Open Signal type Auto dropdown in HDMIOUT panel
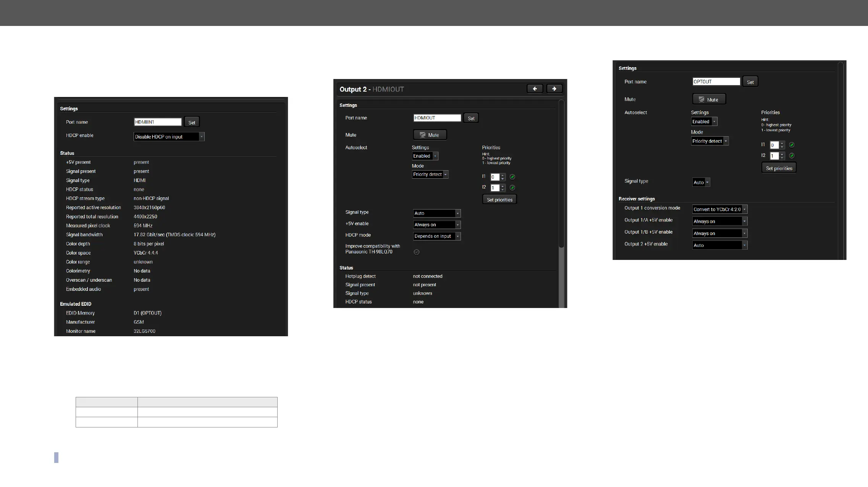The width and height of the screenshot is (868, 487). [x=437, y=213]
